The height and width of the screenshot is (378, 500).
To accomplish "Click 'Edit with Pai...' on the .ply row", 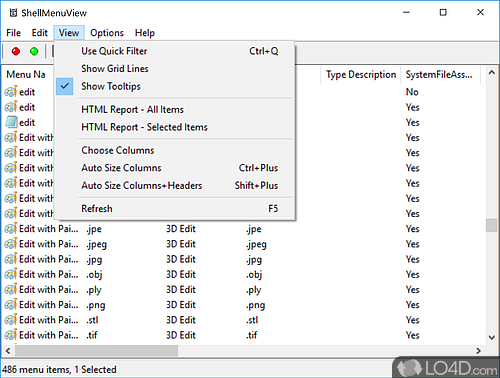I will pos(49,290).
